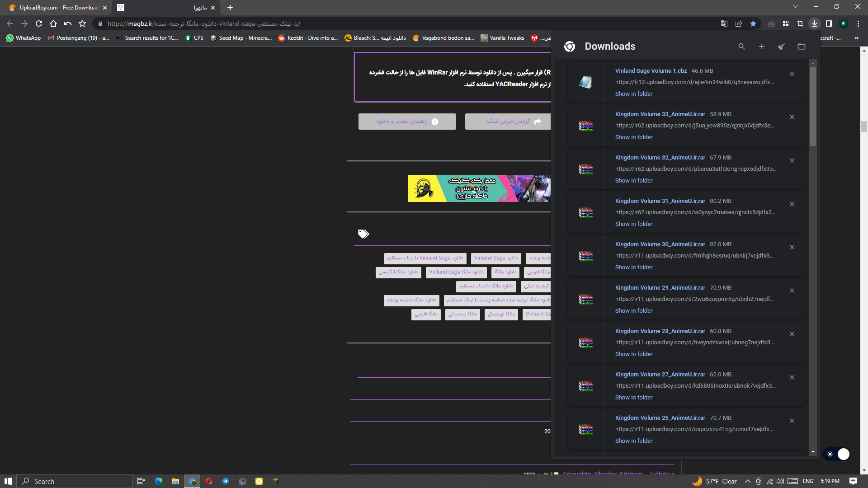
Task: Clear downloads using the broom icon
Action: click(781, 47)
